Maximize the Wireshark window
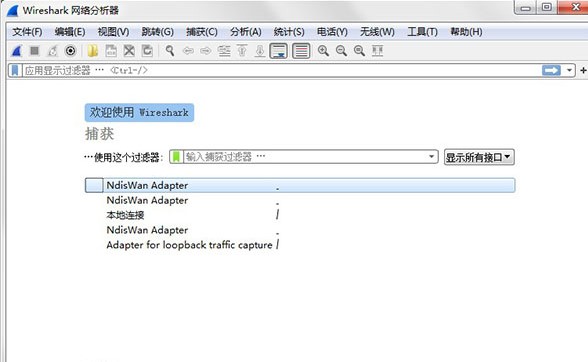588x362 pixels. coord(546,8)
